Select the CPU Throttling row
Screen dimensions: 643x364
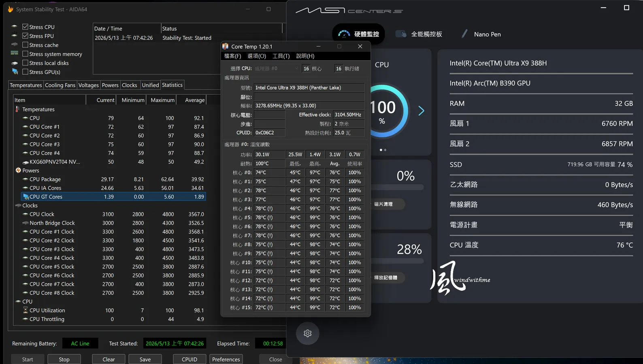(x=113, y=319)
